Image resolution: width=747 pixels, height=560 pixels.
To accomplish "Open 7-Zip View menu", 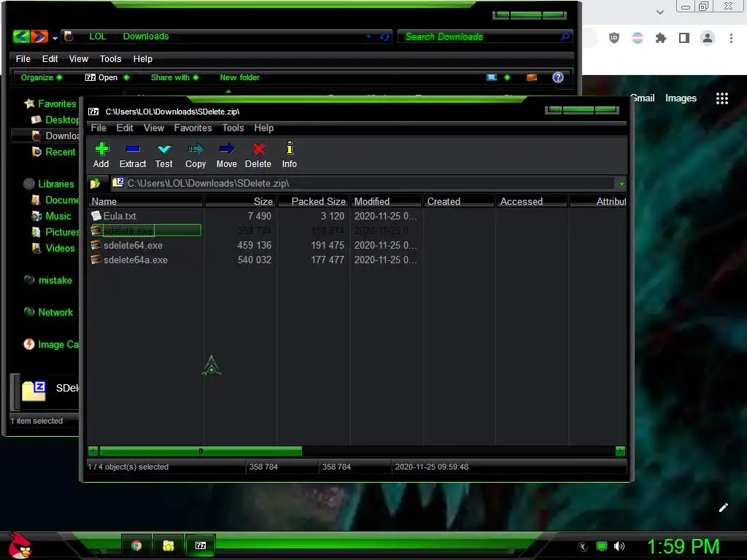I will click(154, 128).
